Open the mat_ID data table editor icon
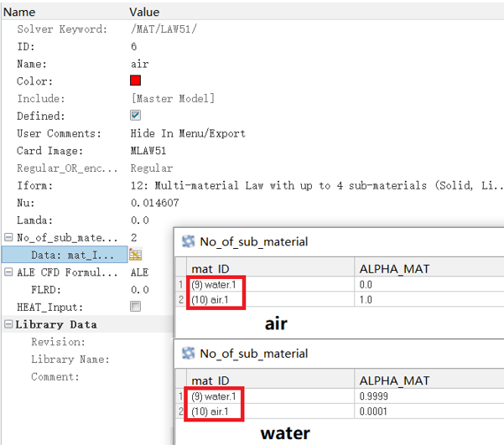The height and width of the screenshot is (445, 504). point(135,255)
